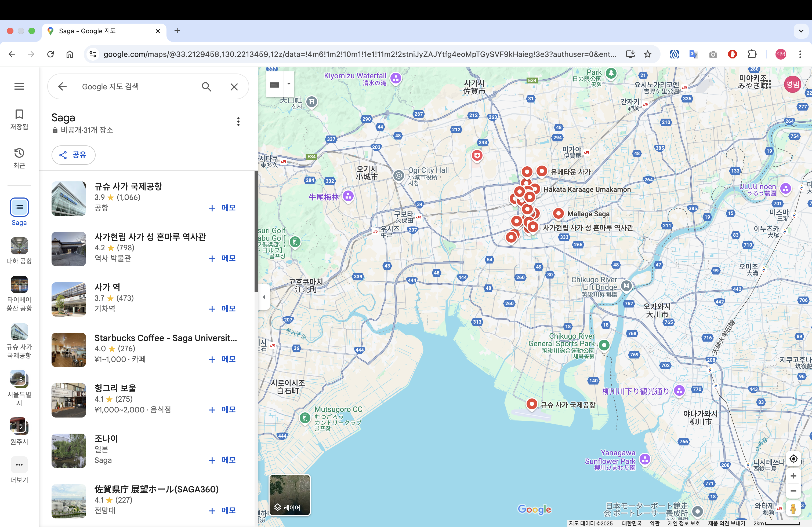
Task: Click the 유메타운 사가 map pin
Action: (x=542, y=171)
